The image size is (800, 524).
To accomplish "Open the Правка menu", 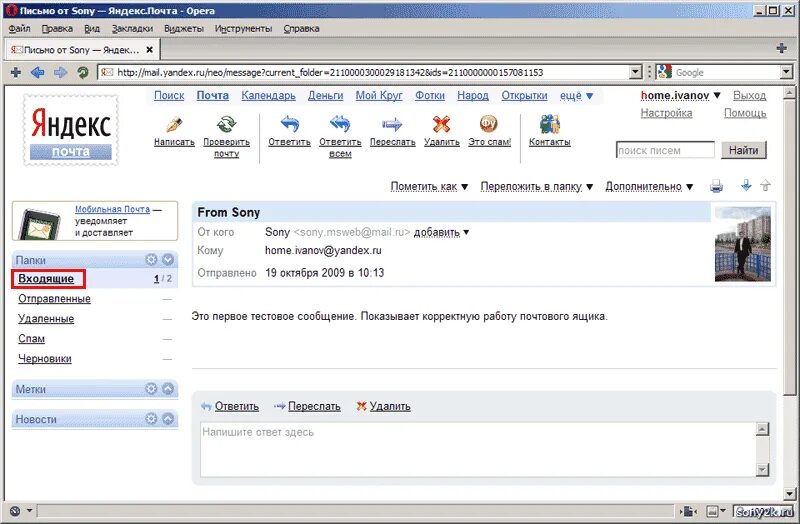I will click(57, 29).
